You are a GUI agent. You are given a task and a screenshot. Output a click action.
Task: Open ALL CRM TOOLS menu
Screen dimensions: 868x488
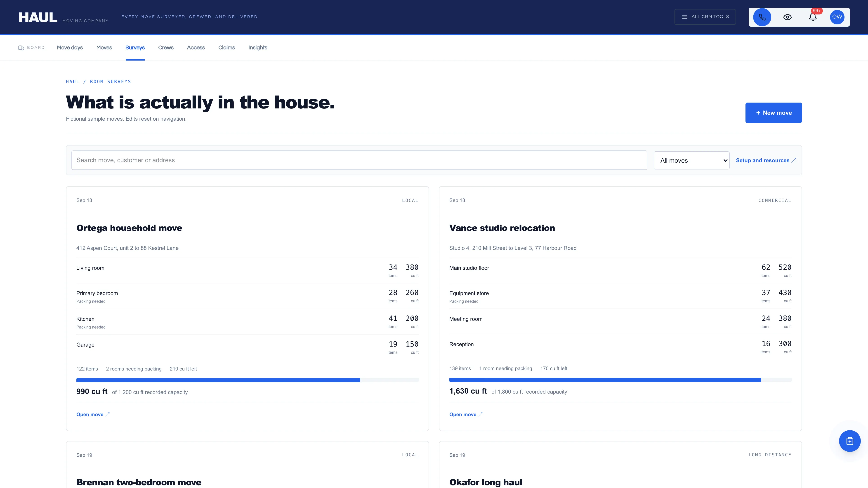(705, 17)
